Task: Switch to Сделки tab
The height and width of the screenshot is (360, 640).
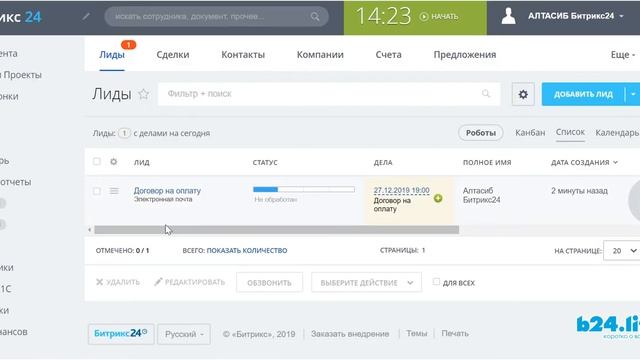Action: click(x=173, y=55)
